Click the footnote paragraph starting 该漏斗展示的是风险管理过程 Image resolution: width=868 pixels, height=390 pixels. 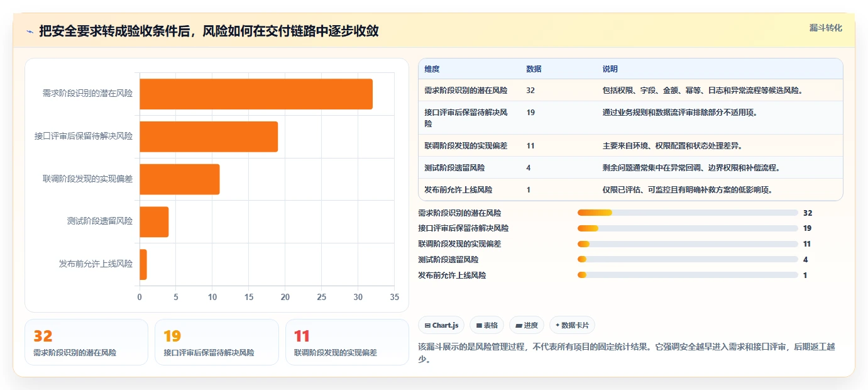click(x=630, y=353)
